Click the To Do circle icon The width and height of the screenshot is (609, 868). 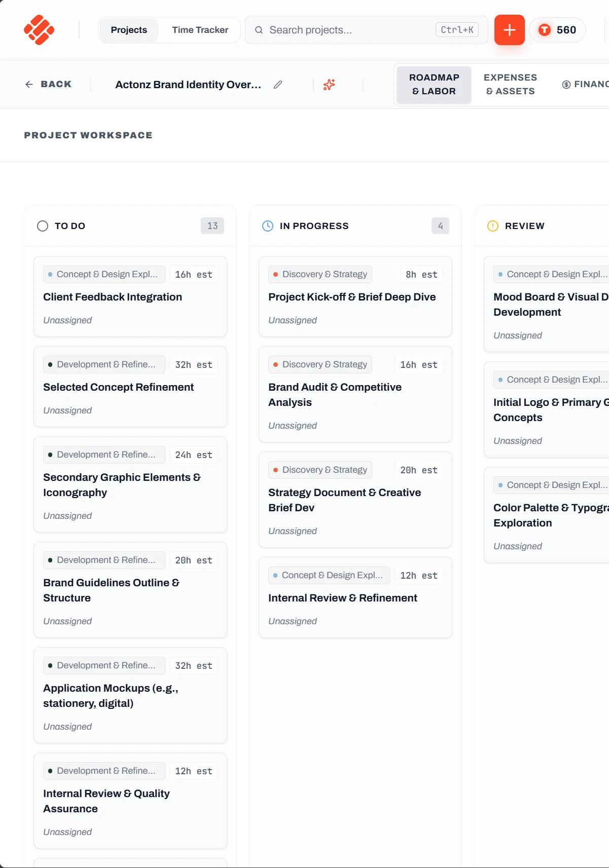pos(43,226)
